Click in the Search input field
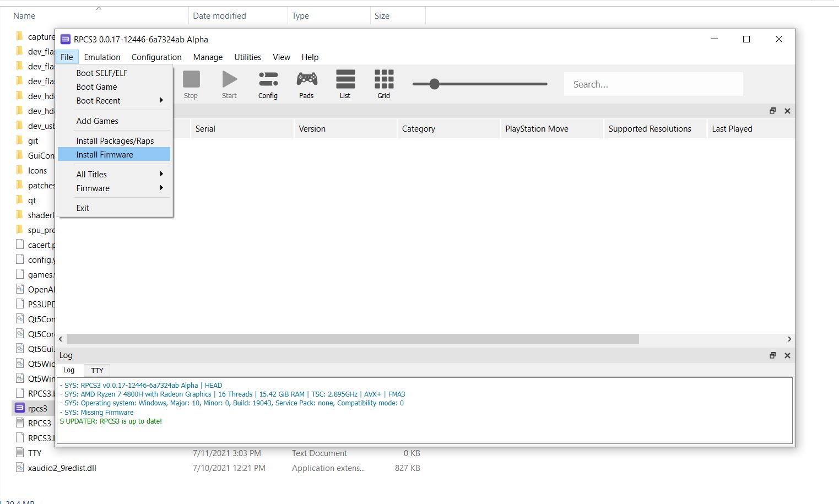The width and height of the screenshot is (839, 504). click(653, 84)
